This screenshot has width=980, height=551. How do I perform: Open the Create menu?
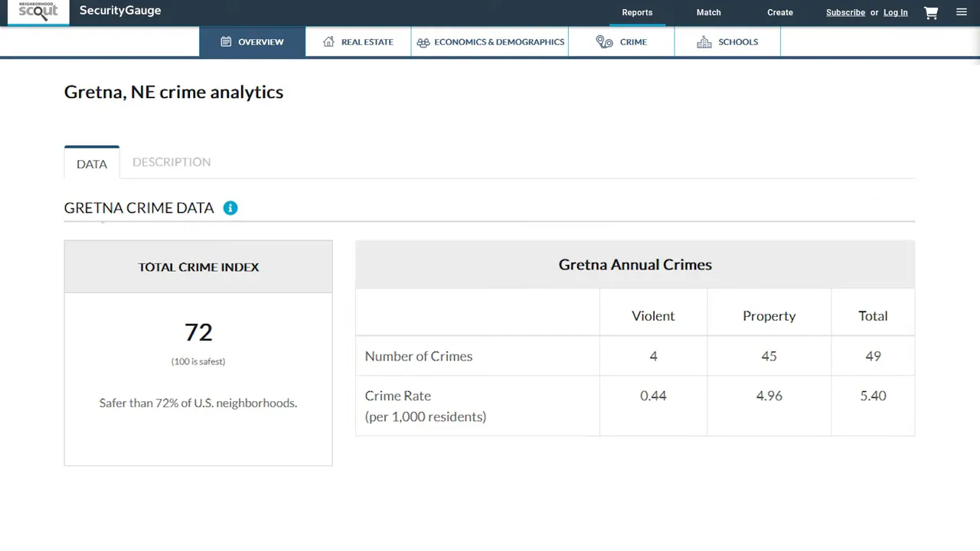(780, 12)
